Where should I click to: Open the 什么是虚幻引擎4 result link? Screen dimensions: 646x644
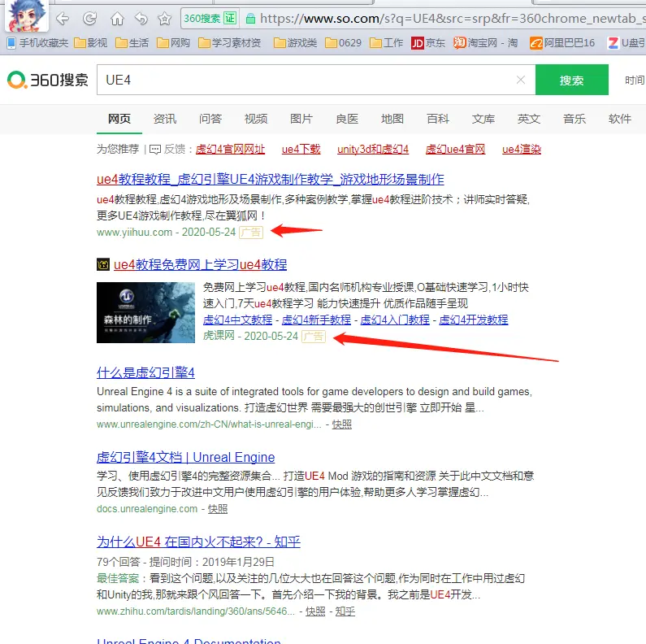coord(145,373)
